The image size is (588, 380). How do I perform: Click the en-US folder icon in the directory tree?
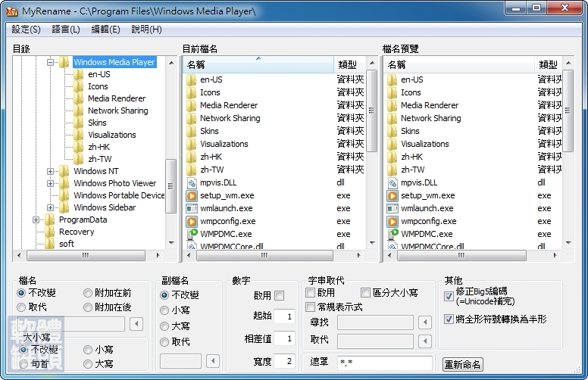[79, 74]
